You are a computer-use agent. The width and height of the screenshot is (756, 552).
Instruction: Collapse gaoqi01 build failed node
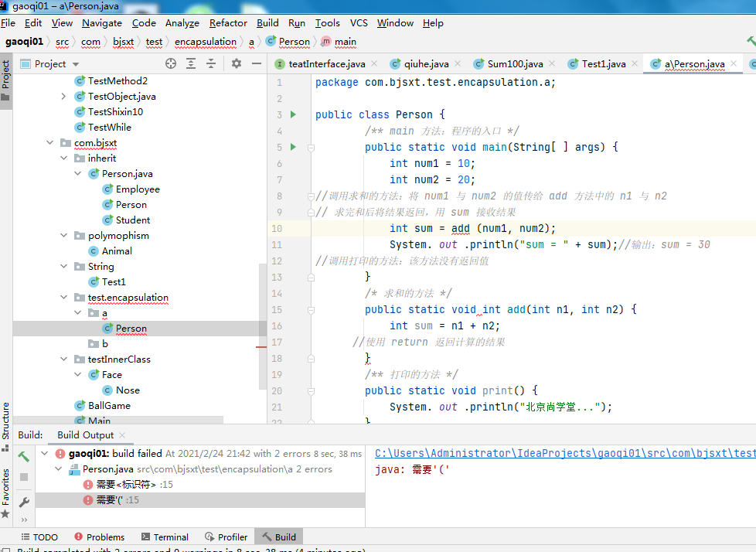tap(45, 453)
